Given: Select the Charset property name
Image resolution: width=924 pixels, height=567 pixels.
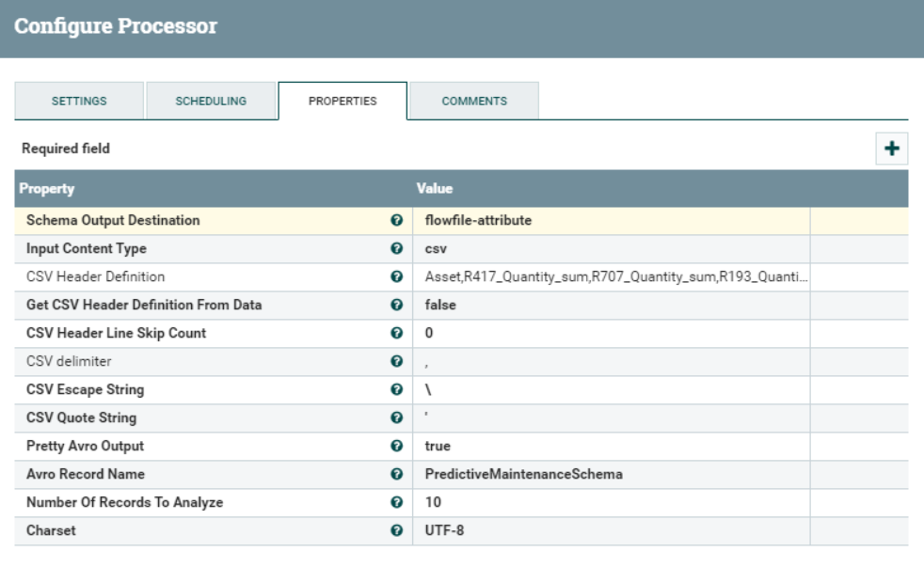Looking at the screenshot, I should [51, 530].
